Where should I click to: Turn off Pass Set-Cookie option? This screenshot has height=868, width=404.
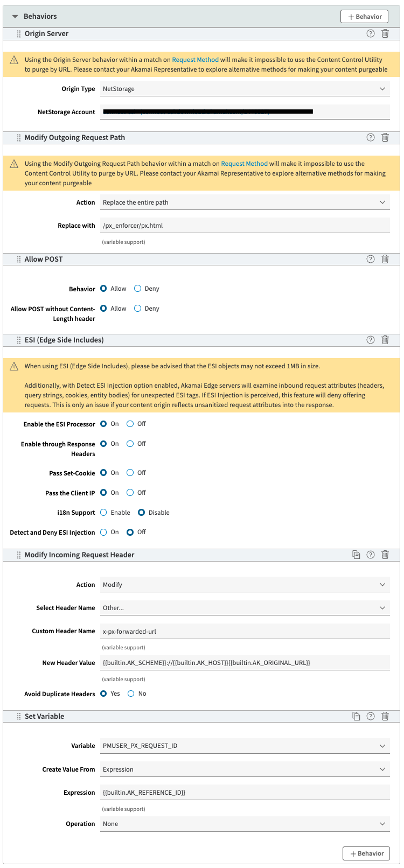(x=130, y=473)
